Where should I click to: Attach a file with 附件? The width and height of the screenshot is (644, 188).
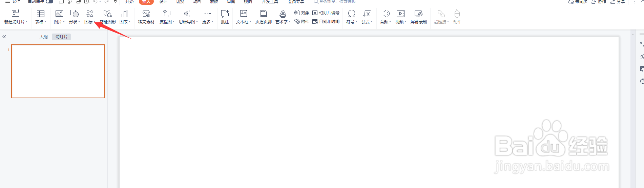pos(302,21)
